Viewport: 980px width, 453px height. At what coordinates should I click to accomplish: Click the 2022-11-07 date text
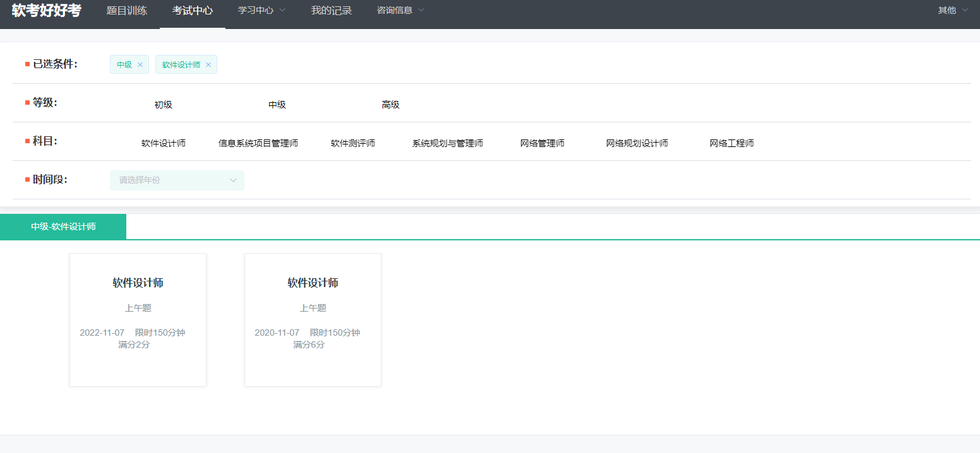(102, 332)
